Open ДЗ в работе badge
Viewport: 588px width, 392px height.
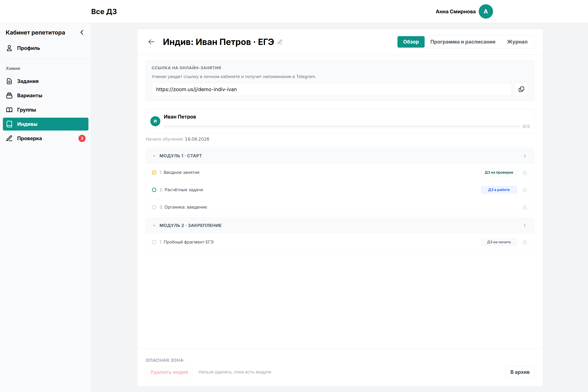pos(499,190)
